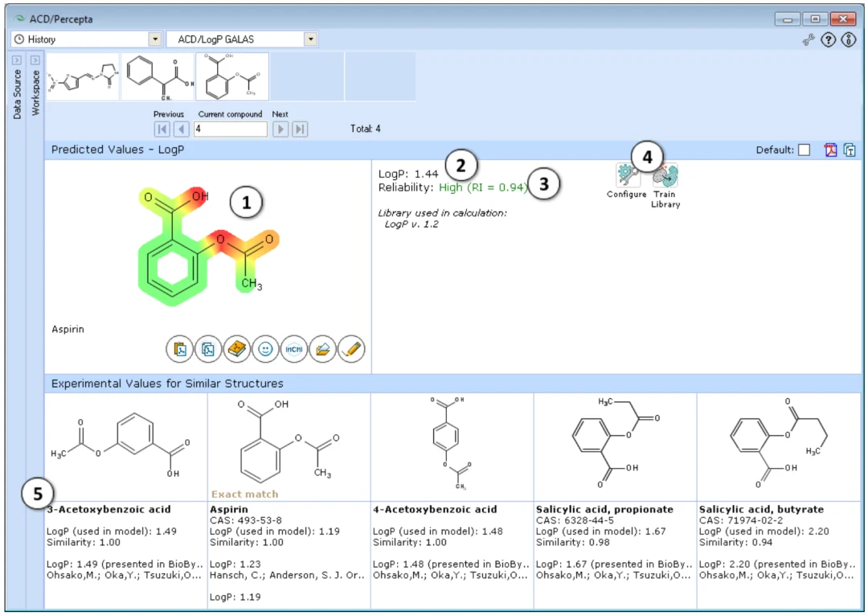Image resolution: width=868 pixels, height=616 pixels.
Task: Click the InChI round button
Action: (x=294, y=349)
